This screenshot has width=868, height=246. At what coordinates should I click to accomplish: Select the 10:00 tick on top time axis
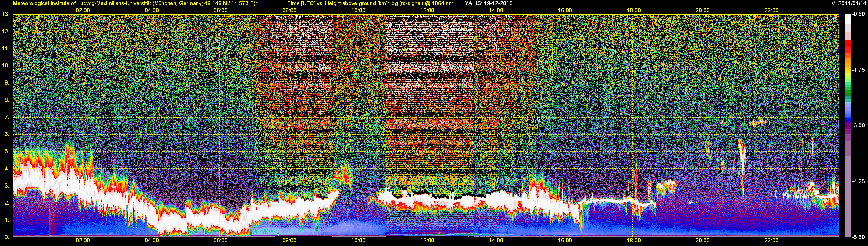(358, 10)
